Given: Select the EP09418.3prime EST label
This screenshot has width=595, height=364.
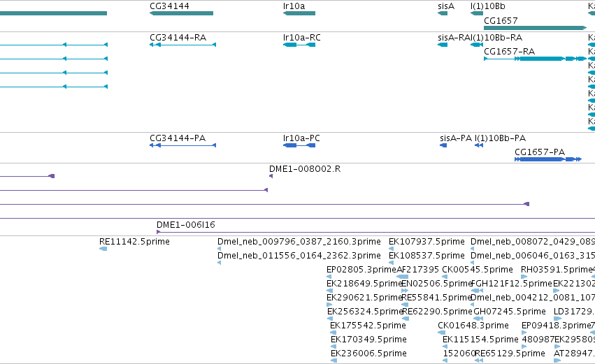Looking at the screenshot, I should tap(557, 326).
